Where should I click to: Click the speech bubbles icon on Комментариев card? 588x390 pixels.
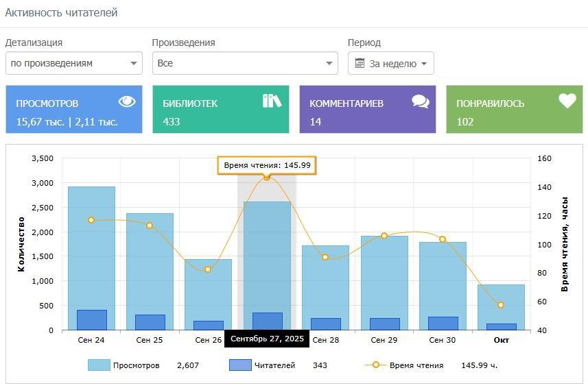point(420,101)
